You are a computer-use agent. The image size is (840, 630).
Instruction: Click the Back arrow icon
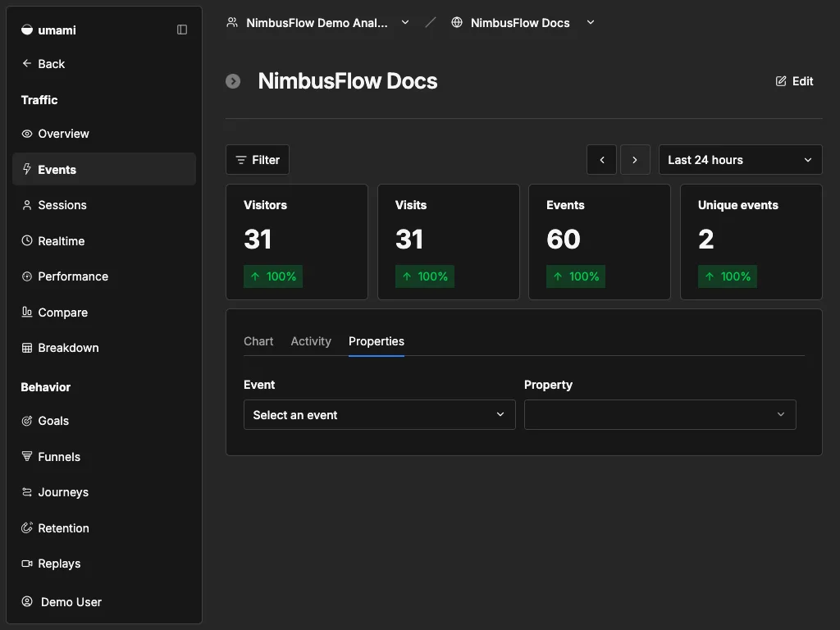[27, 63]
